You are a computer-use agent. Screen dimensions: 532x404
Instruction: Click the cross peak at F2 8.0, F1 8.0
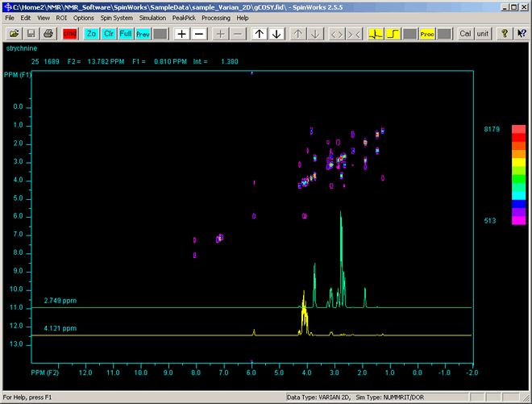(194, 256)
